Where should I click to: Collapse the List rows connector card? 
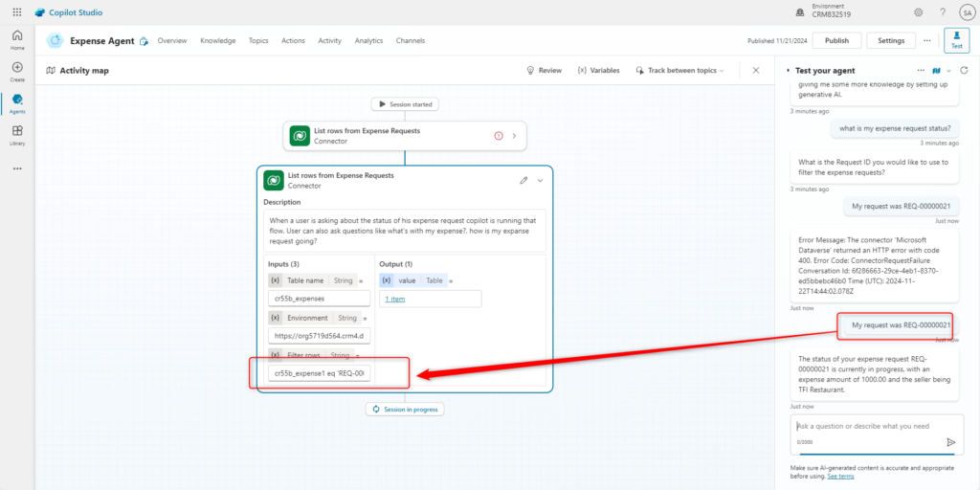pos(541,180)
